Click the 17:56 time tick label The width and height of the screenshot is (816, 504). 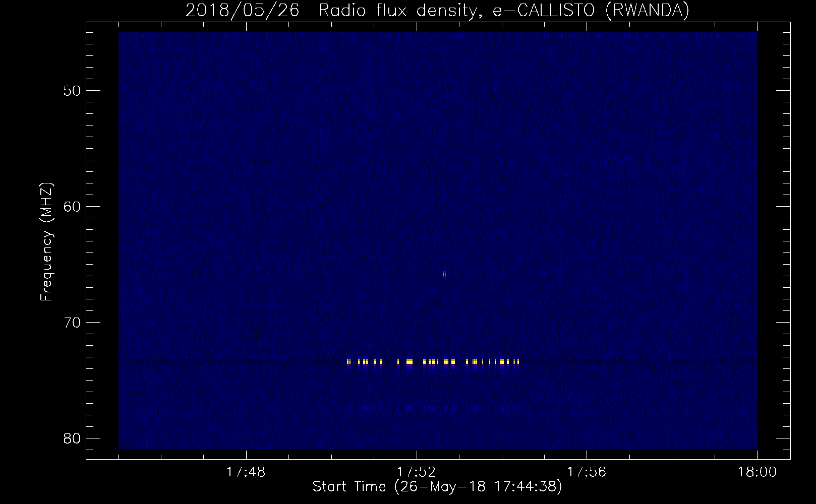587,472
